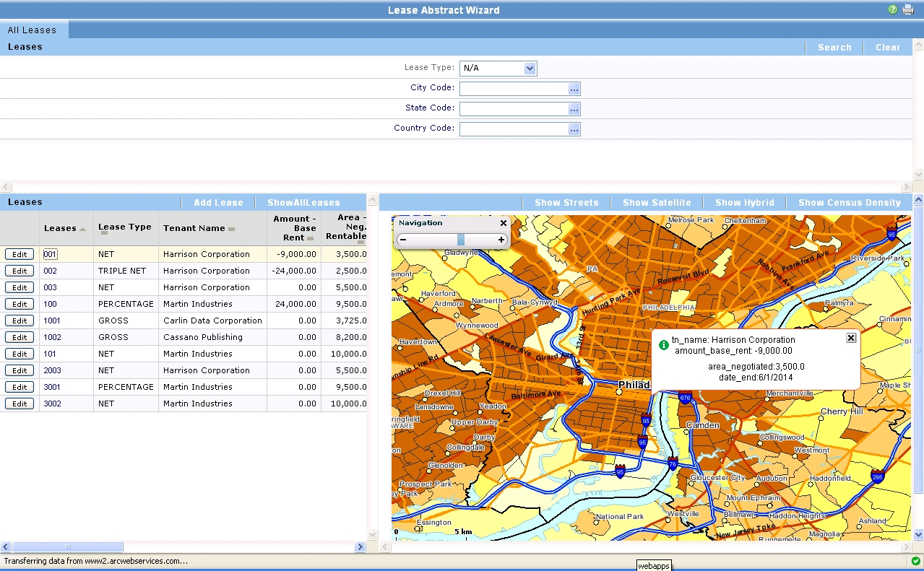
Task: Run a lease search with the Search button
Action: 834,47
